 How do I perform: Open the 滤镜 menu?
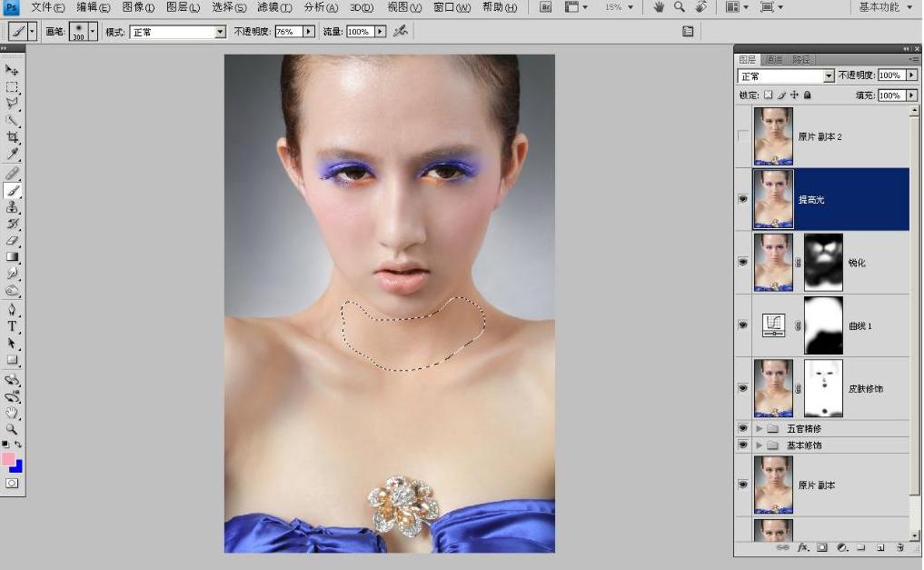(274, 7)
